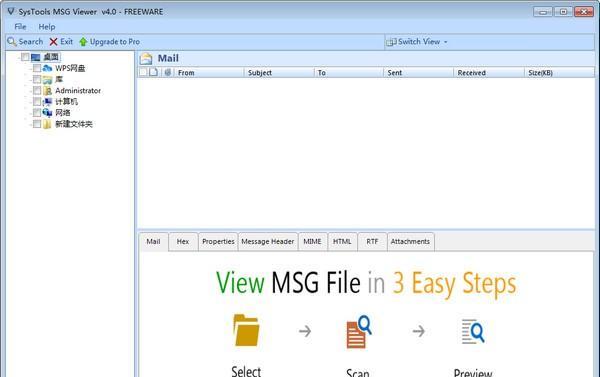Sort by the Subject column header

click(x=279, y=72)
